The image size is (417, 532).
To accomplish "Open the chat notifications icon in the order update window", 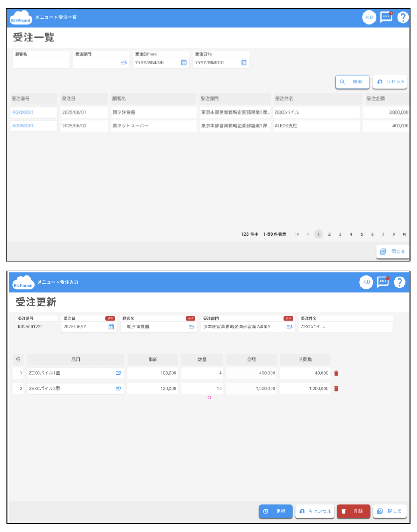I will pos(383,282).
